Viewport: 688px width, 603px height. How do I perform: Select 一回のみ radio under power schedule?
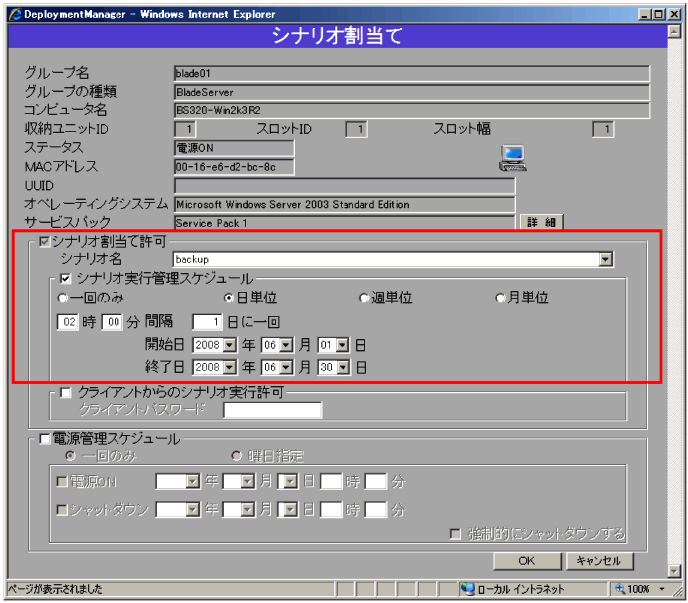point(70,456)
